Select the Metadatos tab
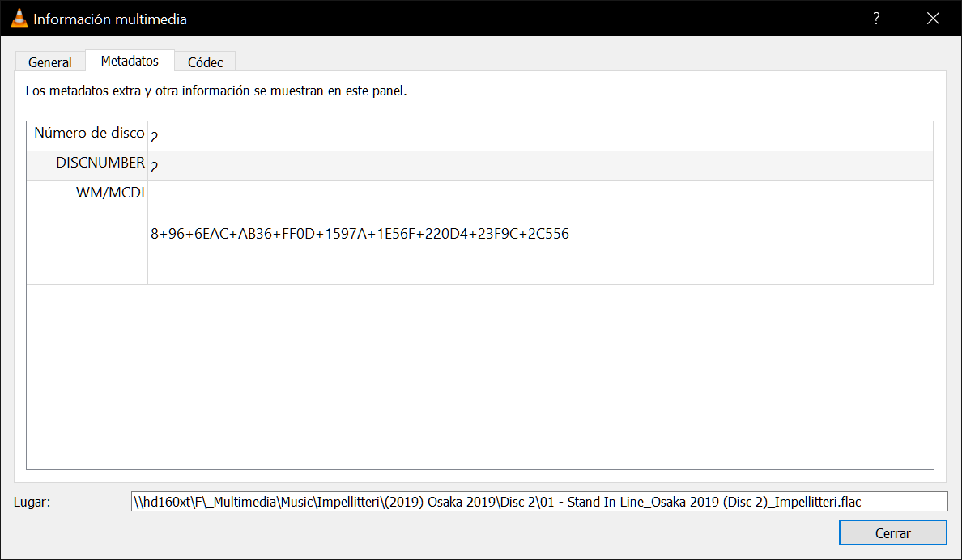The width and height of the screenshot is (962, 560). pyautogui.click(x=130, y=62)
